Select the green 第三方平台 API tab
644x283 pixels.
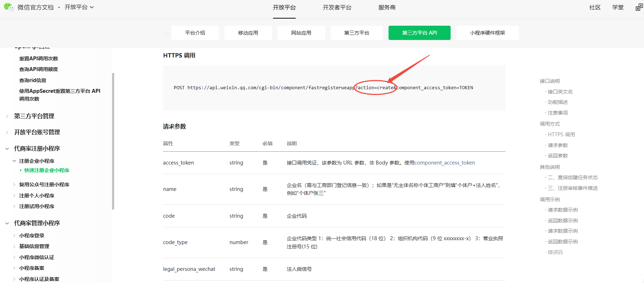(420, 33)
